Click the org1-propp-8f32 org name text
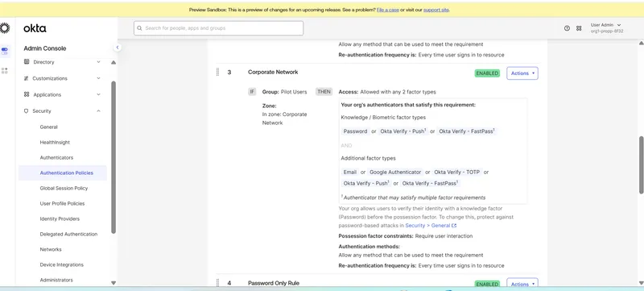The width and height of the screenshot is (644, 291). (607, 31)
